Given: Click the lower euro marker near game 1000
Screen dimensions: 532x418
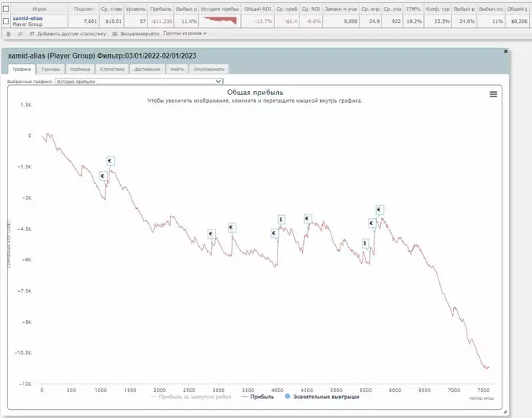Looking at the screenshot, I should [103, 176].
